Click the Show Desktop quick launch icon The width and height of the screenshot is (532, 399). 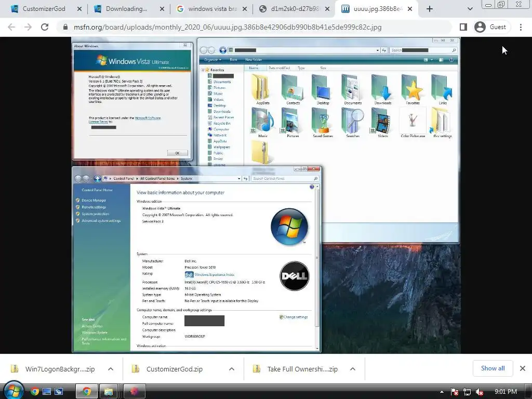47,392
